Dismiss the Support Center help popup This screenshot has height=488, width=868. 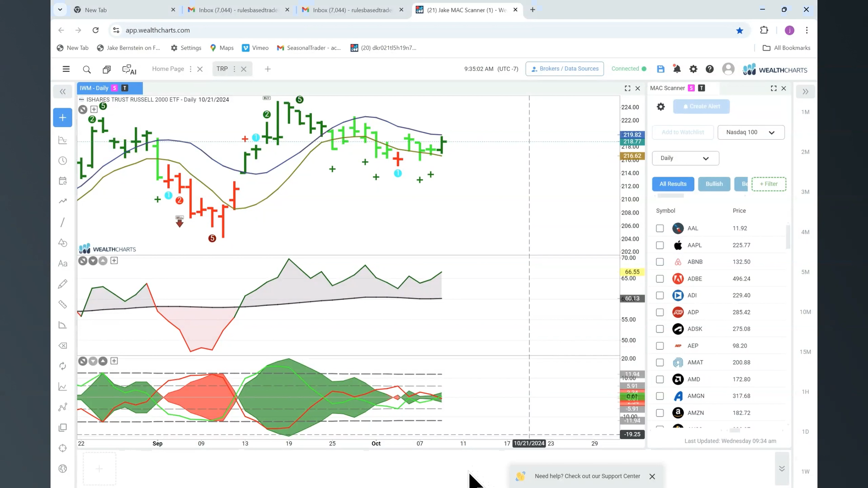[652, 476]
